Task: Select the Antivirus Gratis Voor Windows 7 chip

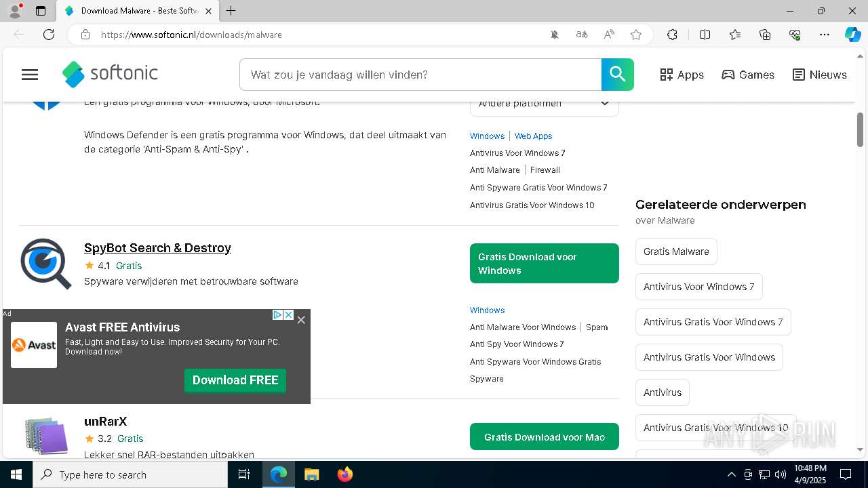Action: tap(713, 322)
